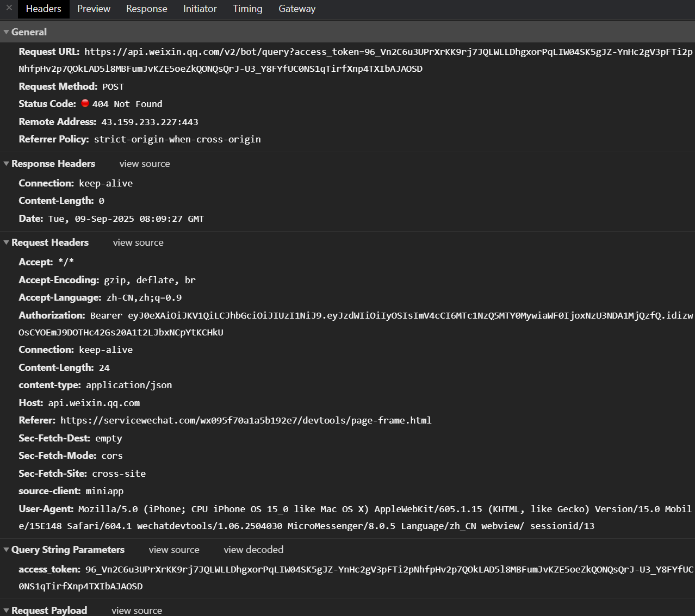Screen dimensions: 695x616
Task: Select Remote Address 43.159.233.227:443
Action: 150,122
